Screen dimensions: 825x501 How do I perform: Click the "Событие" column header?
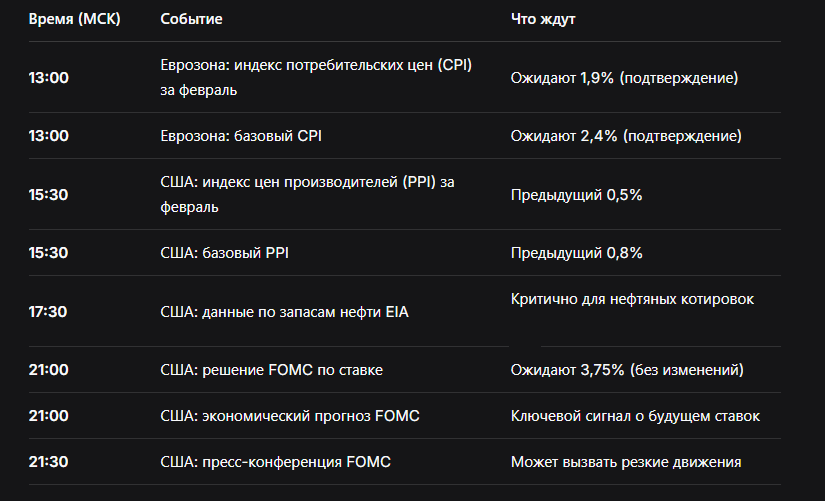[x=191, y=19]
